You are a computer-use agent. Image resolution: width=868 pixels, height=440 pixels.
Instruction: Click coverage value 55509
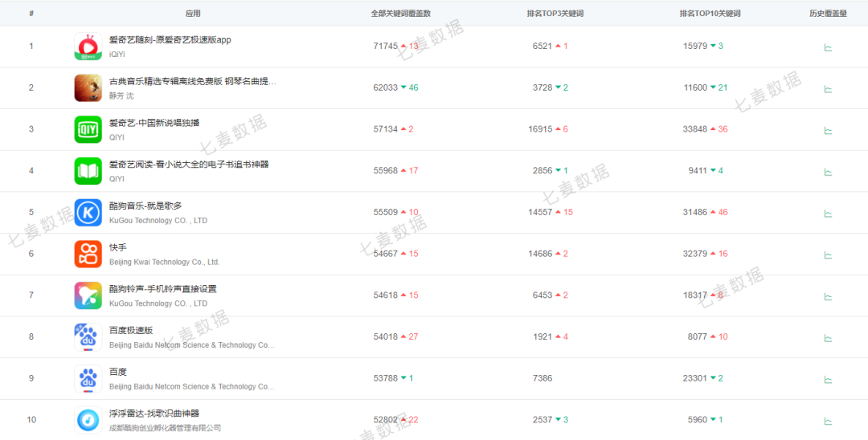coord(386,212)
